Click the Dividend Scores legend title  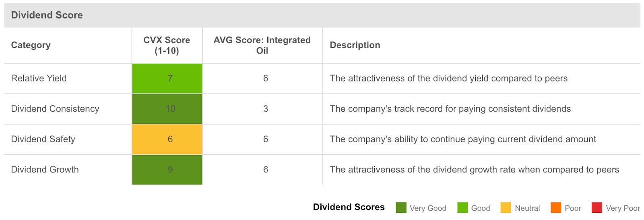coord(349,207)
